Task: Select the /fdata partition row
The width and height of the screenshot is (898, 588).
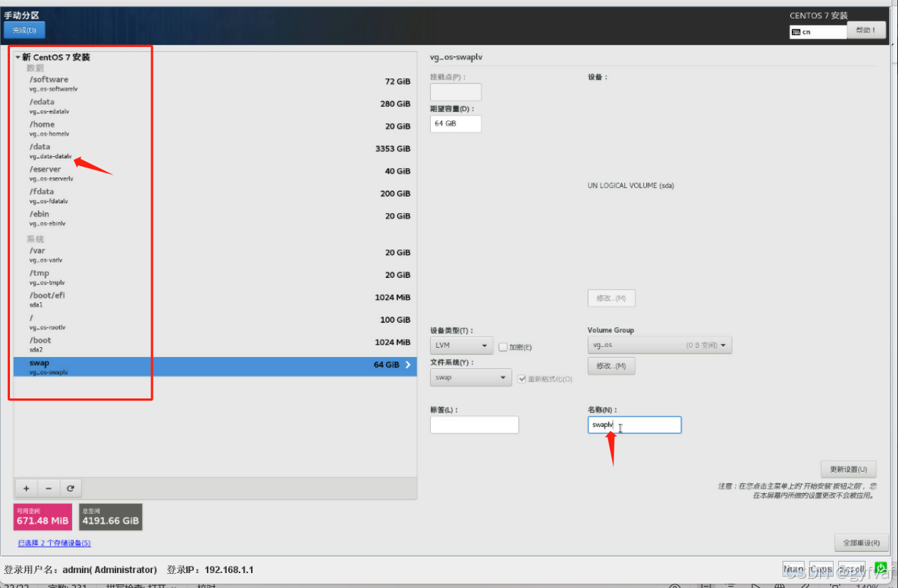Action: [x=215, y=195]
